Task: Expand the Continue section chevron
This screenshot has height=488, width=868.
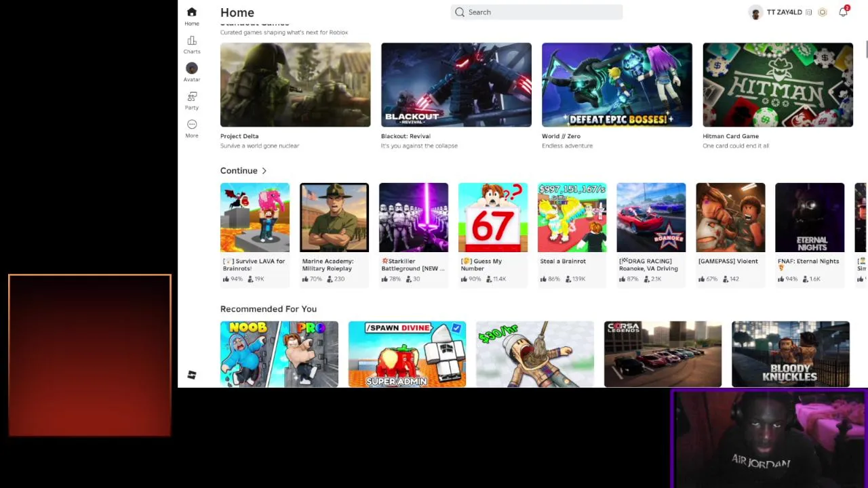Action: pyautogui.click(x=264, y=171)
